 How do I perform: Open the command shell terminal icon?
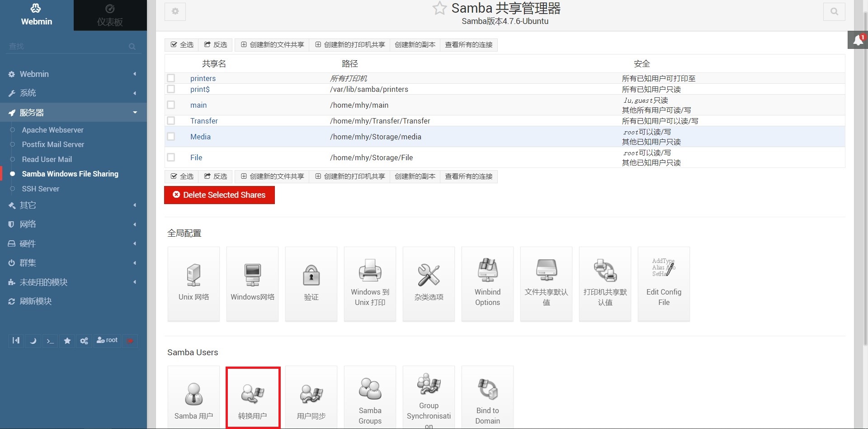(x=50, y=340)
